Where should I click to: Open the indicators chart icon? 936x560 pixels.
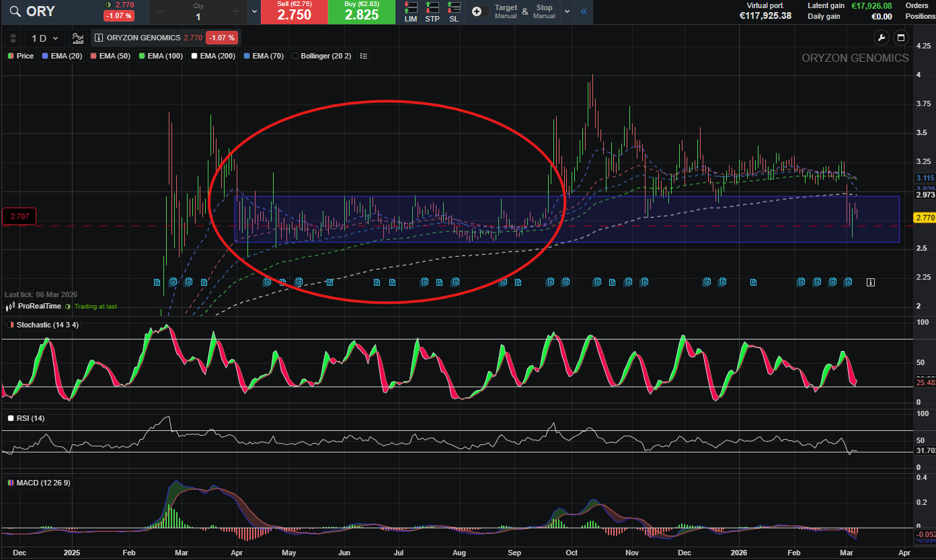point(78,38)
